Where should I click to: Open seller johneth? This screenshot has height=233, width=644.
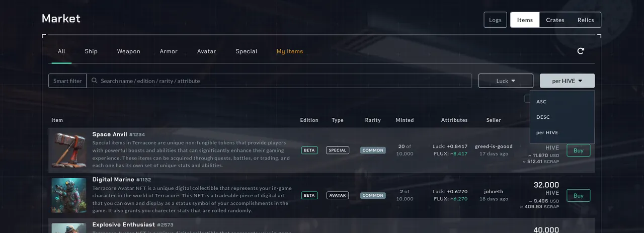tap(494, 192)
